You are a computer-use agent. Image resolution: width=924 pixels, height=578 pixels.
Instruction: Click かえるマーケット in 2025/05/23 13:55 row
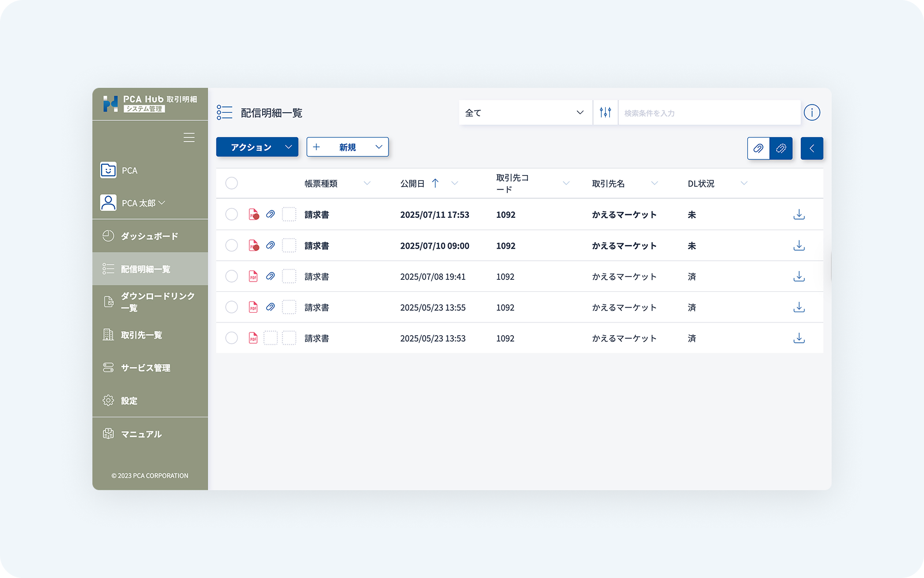(x=624, y=307)
